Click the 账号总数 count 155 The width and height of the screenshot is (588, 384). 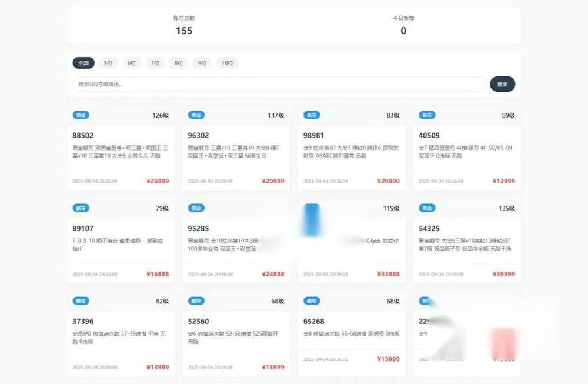pyautogui.click(x=184, y=31)
